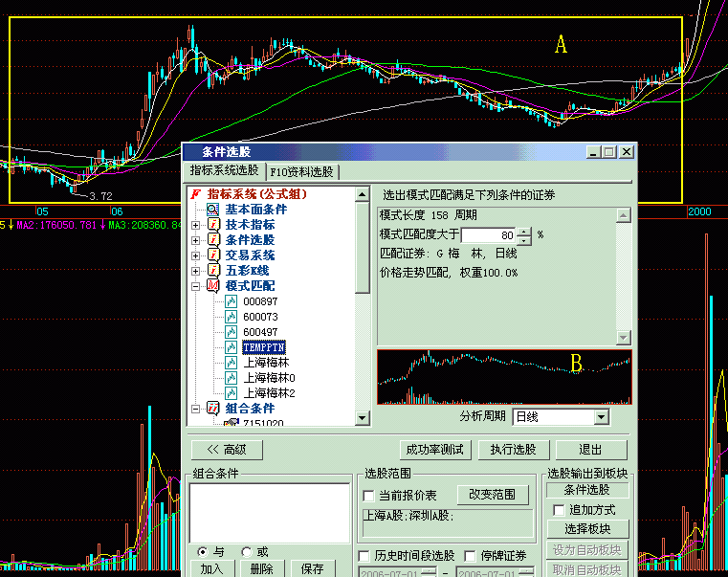The image size is (728, 577).
Task: Click the 600497 pattern chart icon
Action: click(232, 332)
